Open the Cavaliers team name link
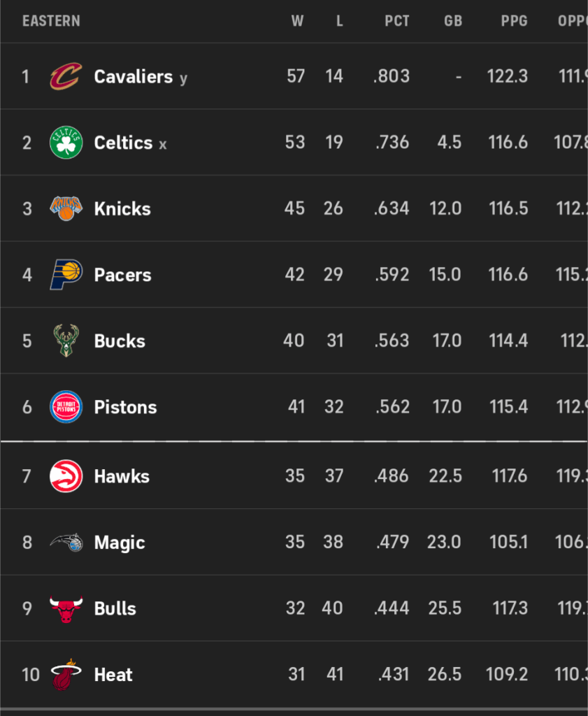 click(133, 76)
